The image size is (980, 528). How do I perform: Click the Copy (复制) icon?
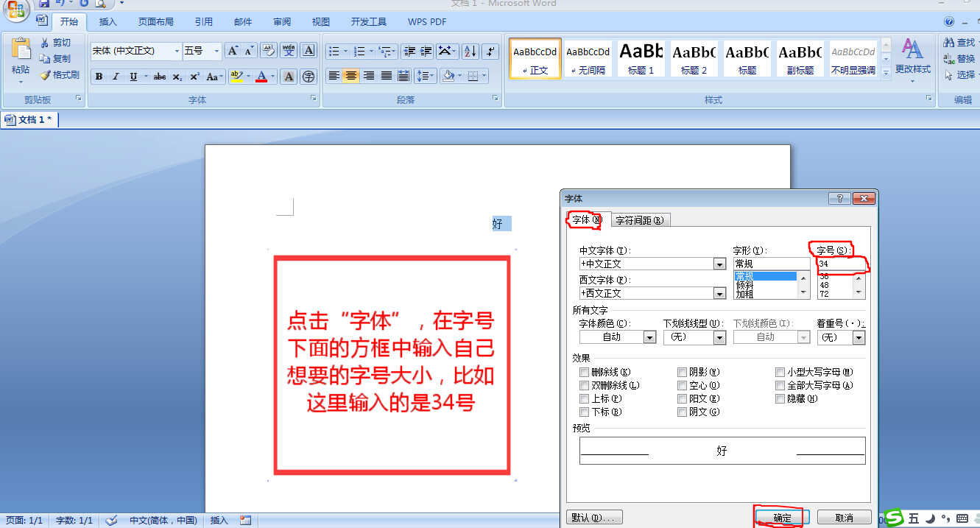[44, 58]
